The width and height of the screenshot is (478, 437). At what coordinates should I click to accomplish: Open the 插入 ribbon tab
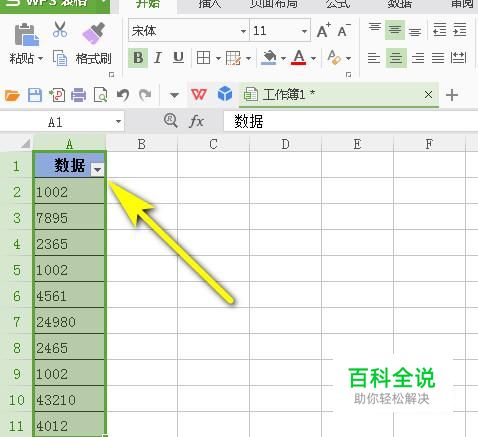click(209, 4)
